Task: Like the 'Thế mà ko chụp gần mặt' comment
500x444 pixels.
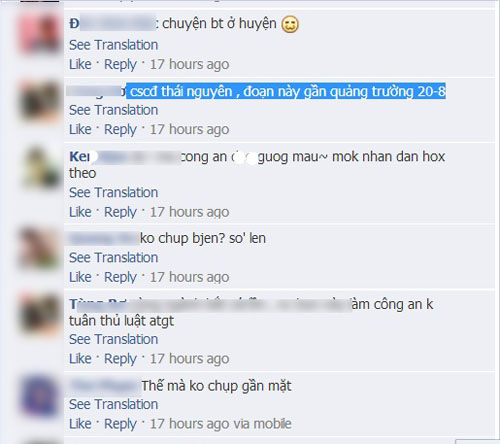Action: (x=80, y=424)
